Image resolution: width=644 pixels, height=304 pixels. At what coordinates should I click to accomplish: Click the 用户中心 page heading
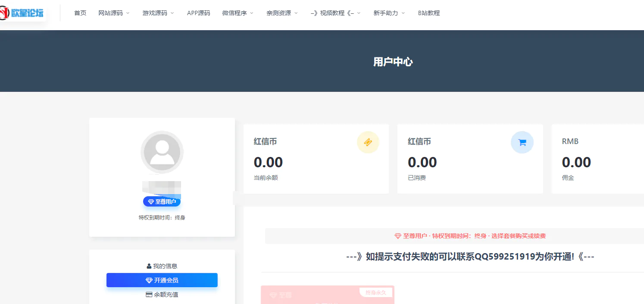(x=393, y=62)
